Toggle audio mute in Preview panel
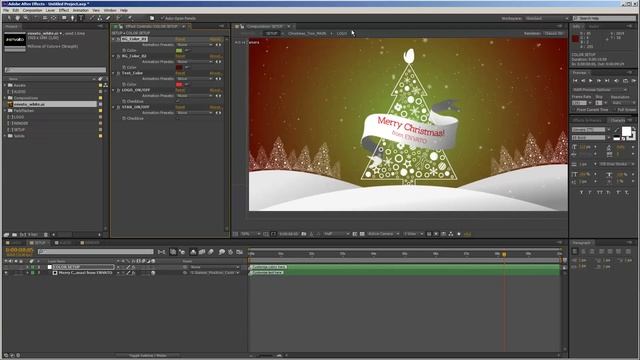 [616, 81]
